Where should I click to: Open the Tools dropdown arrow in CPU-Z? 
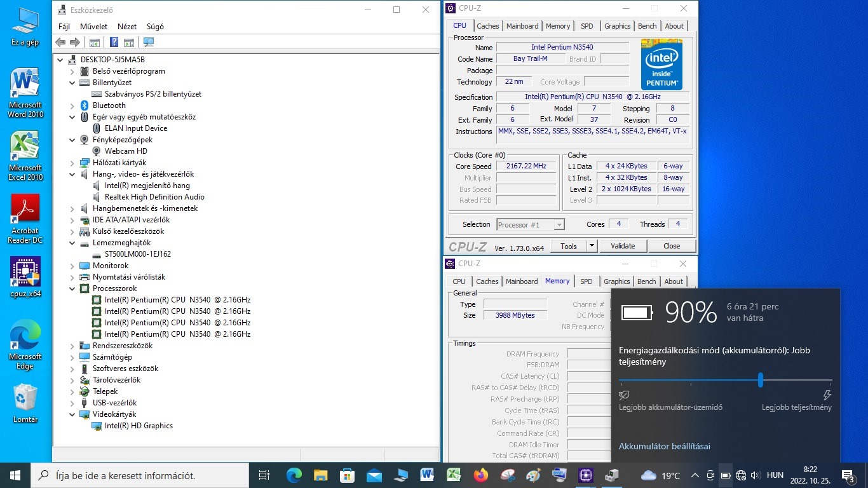tap(592, 246)
